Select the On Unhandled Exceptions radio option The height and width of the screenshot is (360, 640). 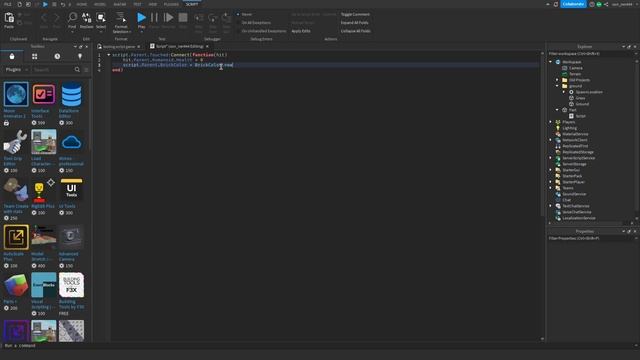tap(238, 31)
